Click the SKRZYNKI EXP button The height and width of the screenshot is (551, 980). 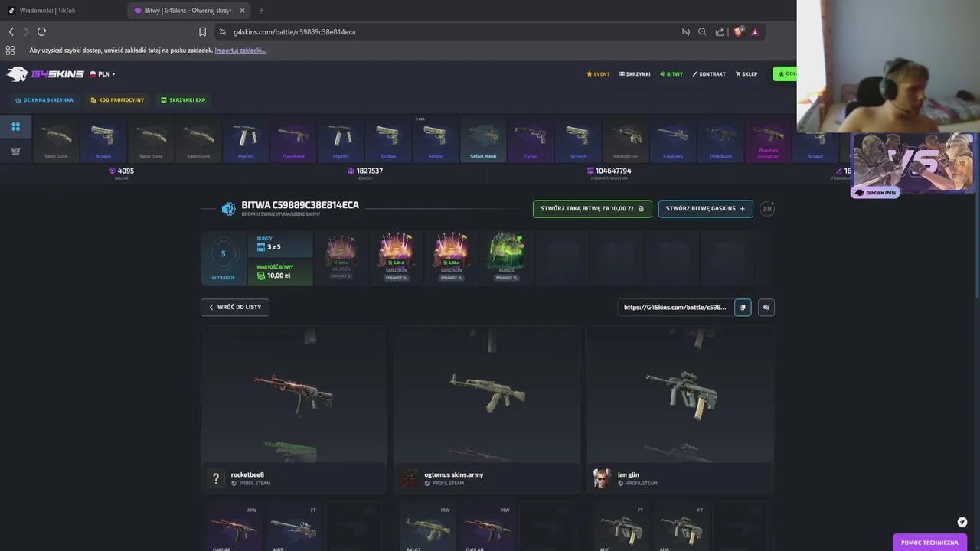click(183, 100)
